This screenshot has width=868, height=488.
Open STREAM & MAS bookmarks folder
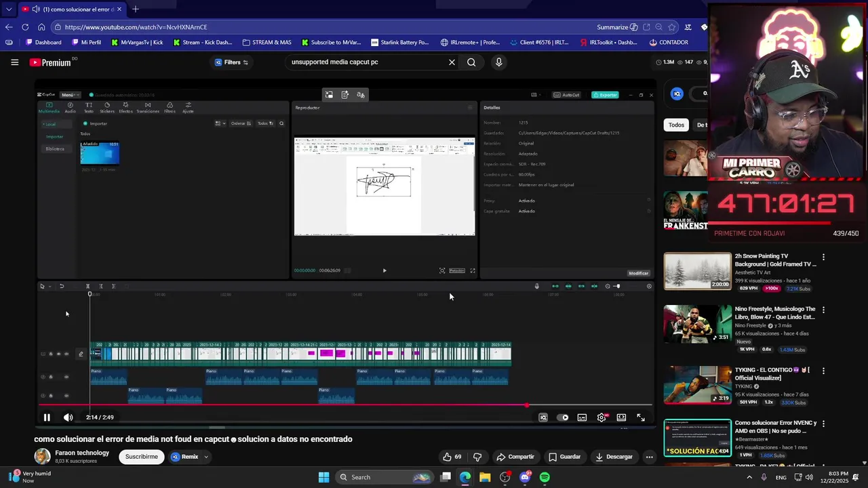(267, 42)
